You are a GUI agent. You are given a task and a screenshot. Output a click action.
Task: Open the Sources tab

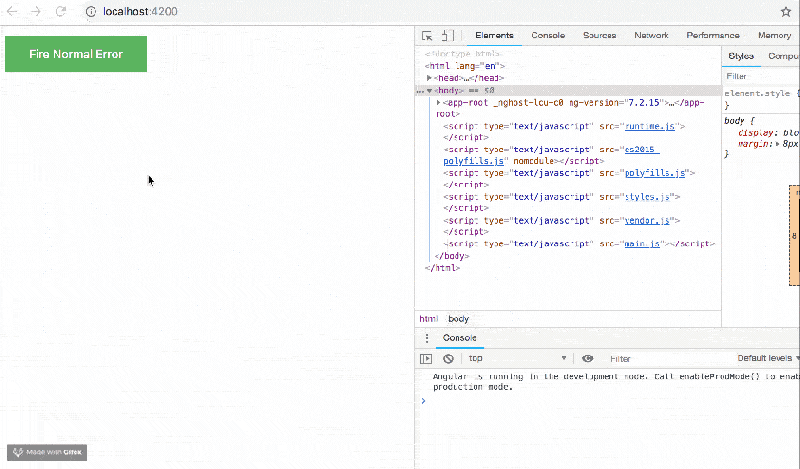coord(599,35)
